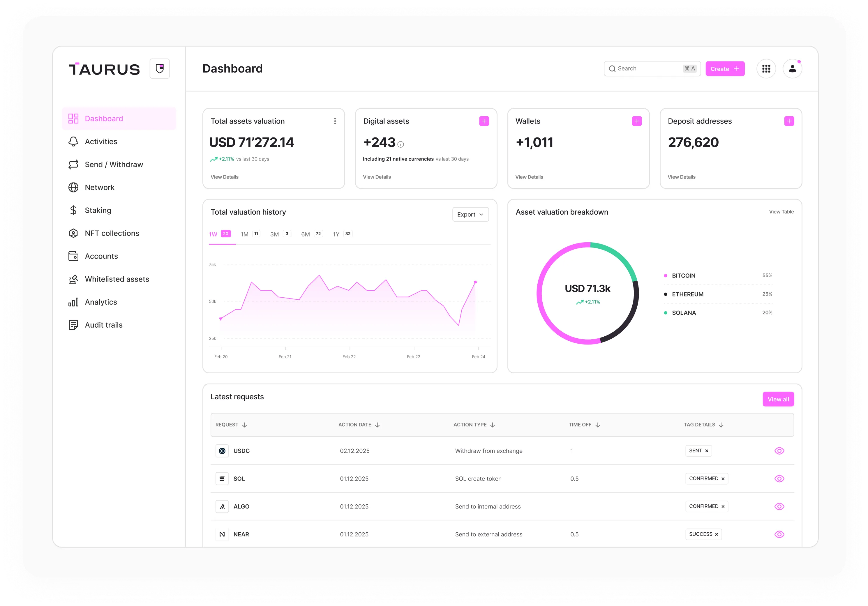
Task: Toggle eye icon on SOL request row
Action: point(779,479)
